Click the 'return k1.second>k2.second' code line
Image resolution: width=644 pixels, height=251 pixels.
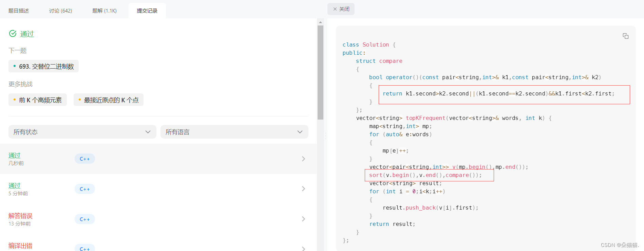point(498,94)
